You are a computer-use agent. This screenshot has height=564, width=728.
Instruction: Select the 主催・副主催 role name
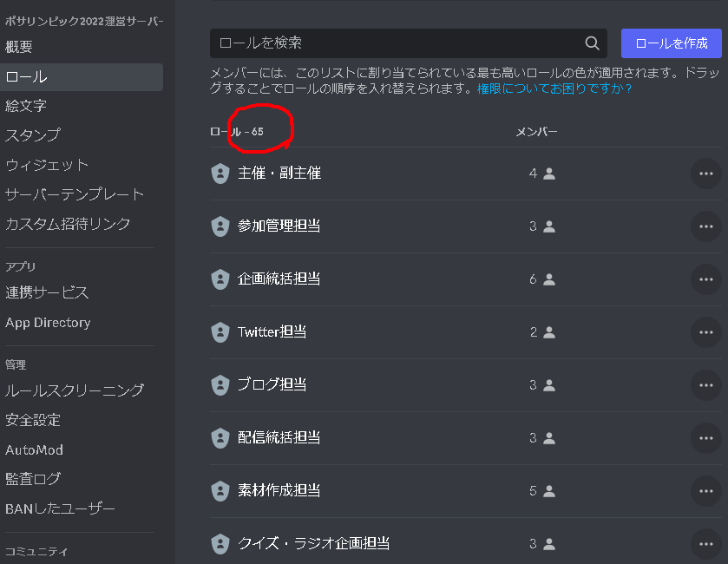[279, 174]
